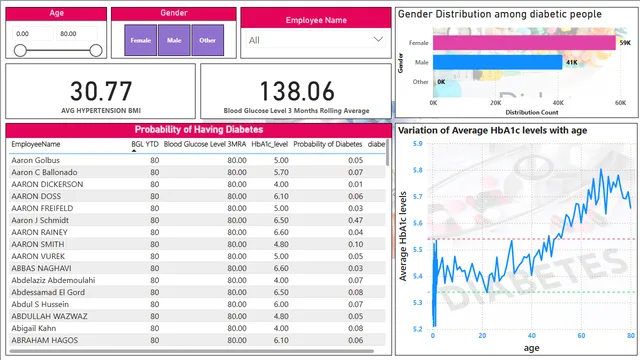Click the horizontal scrollbar of the table
The width and height of the screenshot is (640, 360).
pos(191,351)
